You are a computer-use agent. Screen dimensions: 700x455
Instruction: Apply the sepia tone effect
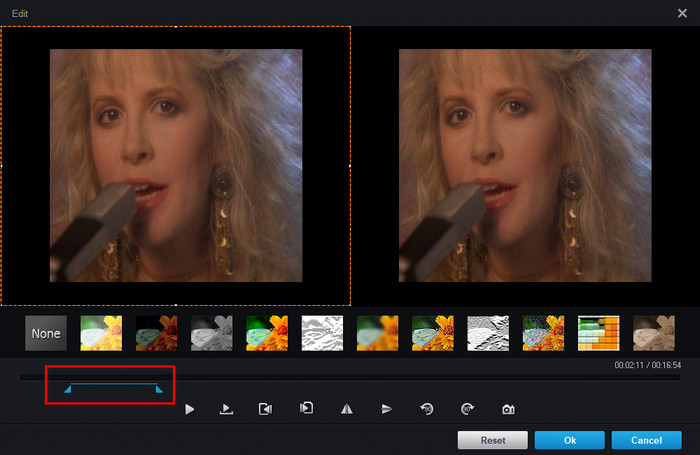pyautogui.click(x=654, y=333)
